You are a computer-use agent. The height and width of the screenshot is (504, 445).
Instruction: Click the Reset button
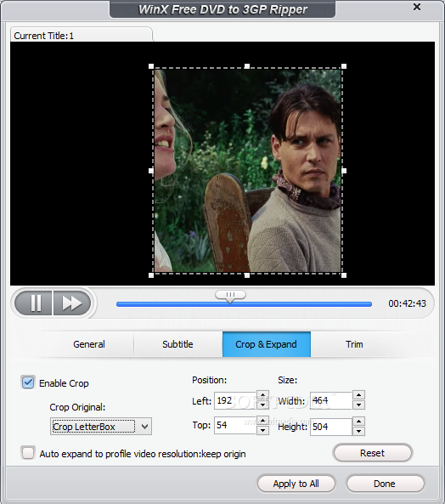[373, 453]
